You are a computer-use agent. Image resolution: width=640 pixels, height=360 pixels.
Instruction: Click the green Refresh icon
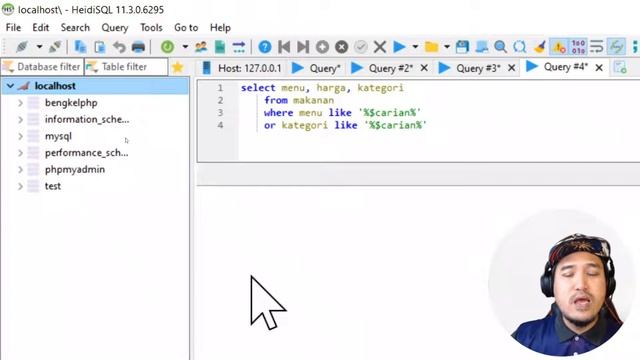(x=167, y=47)
